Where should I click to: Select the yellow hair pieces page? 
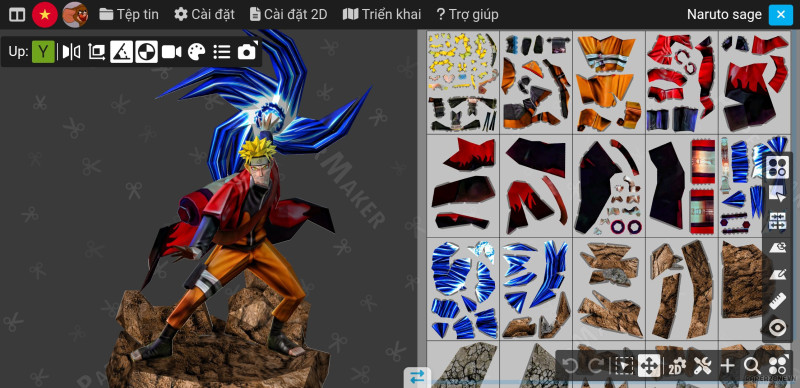pyautogui.click(x=463, y=82)
